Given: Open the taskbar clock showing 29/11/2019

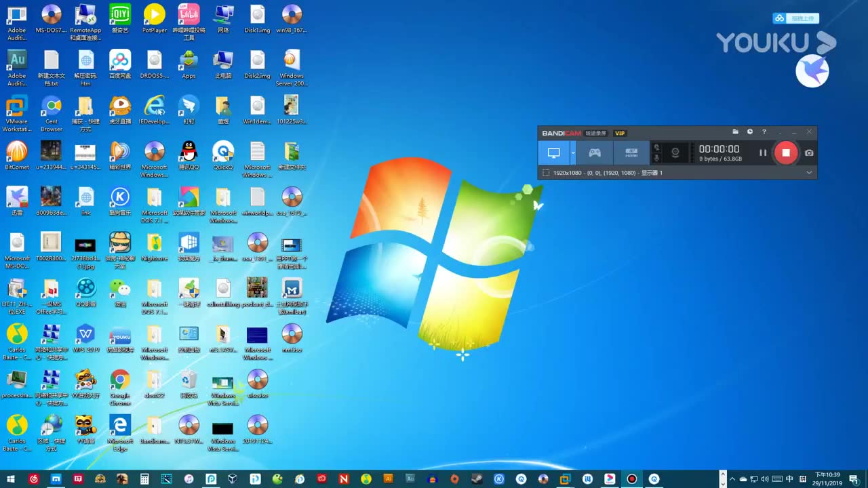Looking at the screenshot, I should pos(827,479).
